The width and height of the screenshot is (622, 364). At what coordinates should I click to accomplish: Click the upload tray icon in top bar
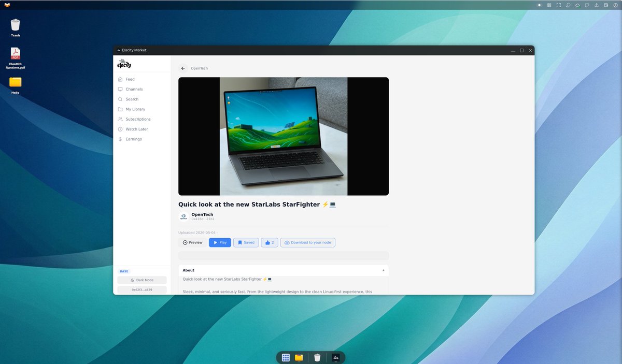coord(597,5)
